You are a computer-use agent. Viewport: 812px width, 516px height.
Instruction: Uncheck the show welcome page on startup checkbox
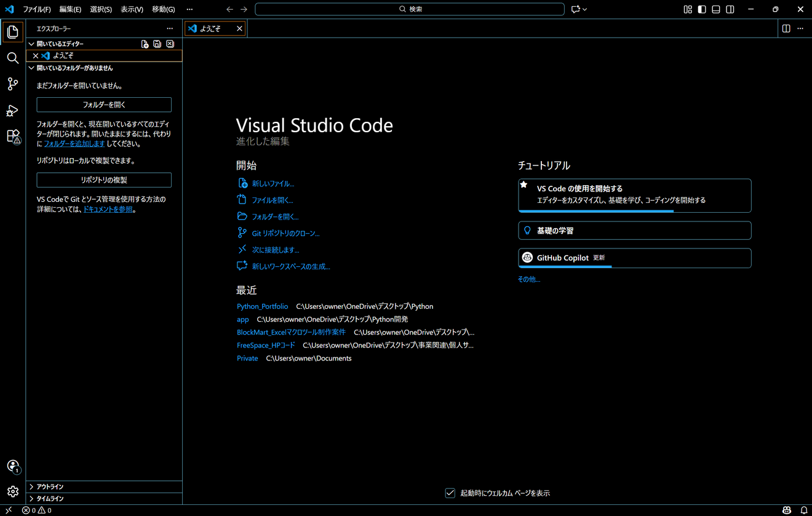[x=450, y=493]
